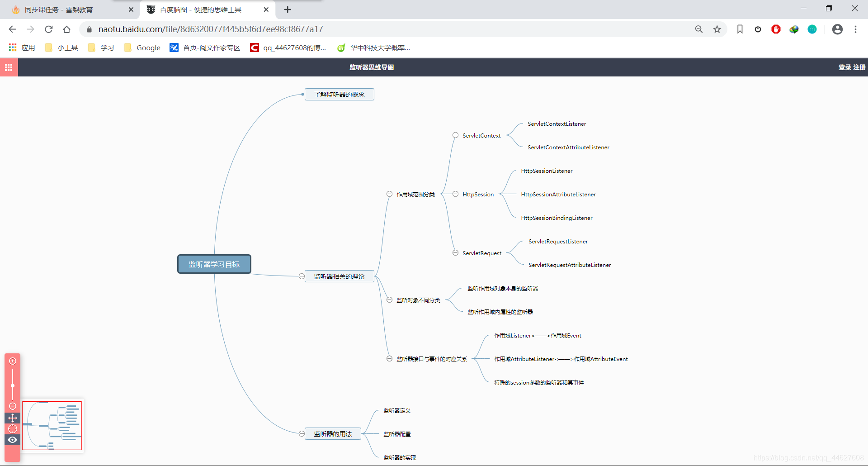868x466 pixels.
Task: Select the ServletContextListener node
Action: click(x=557, y=124)
